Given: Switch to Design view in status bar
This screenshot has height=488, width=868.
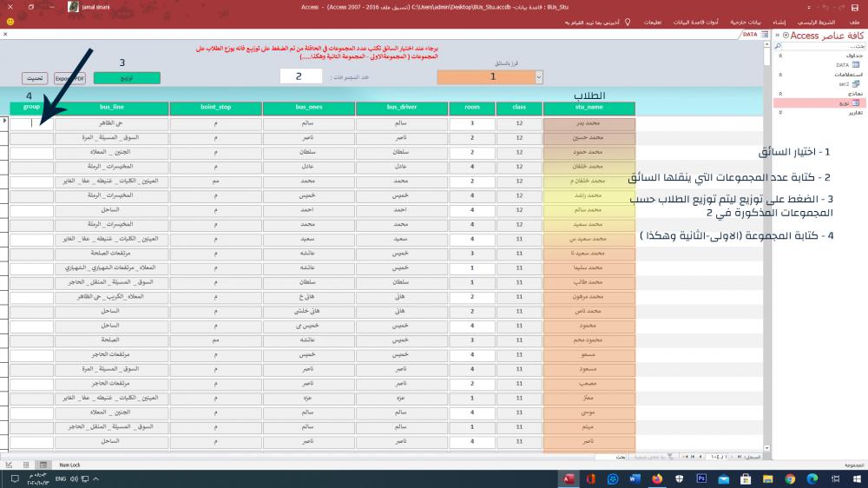Looking at the screenshot, I should [9, 465].
